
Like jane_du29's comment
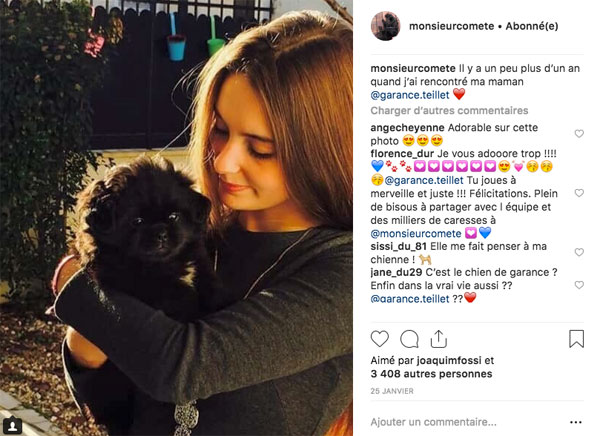tap(579, 285)
